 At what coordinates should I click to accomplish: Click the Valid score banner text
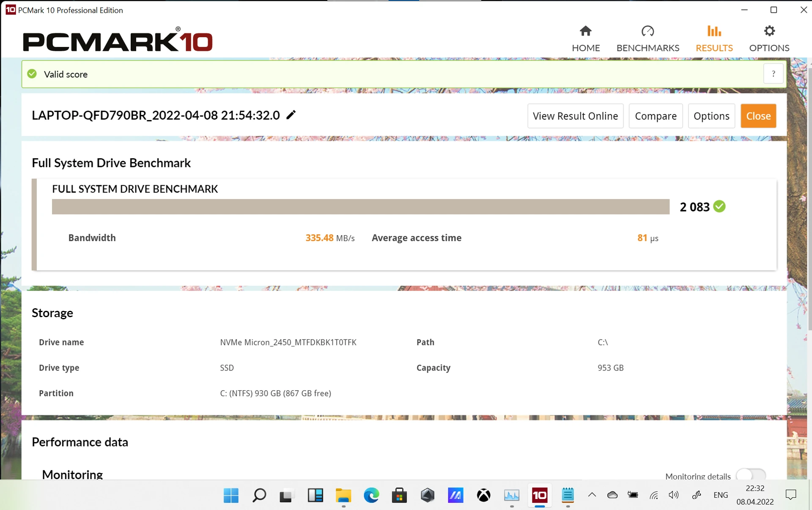point(66,74)
